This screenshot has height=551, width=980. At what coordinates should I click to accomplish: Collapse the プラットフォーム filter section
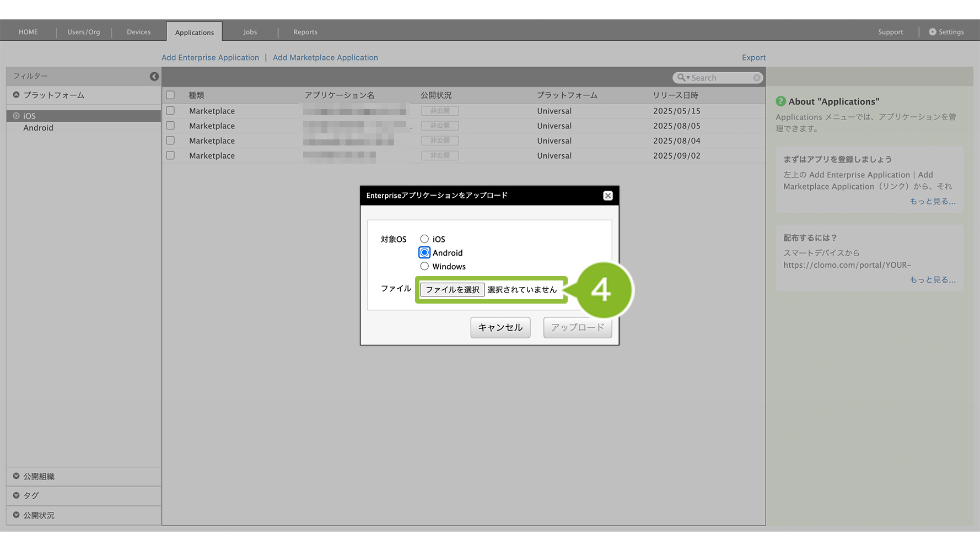pyautogui.click(x=17, y=95)
